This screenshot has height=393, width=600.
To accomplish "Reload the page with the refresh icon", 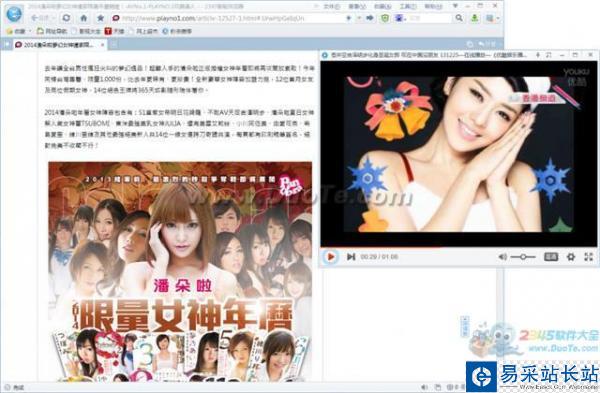I will [x=67, y=18].
